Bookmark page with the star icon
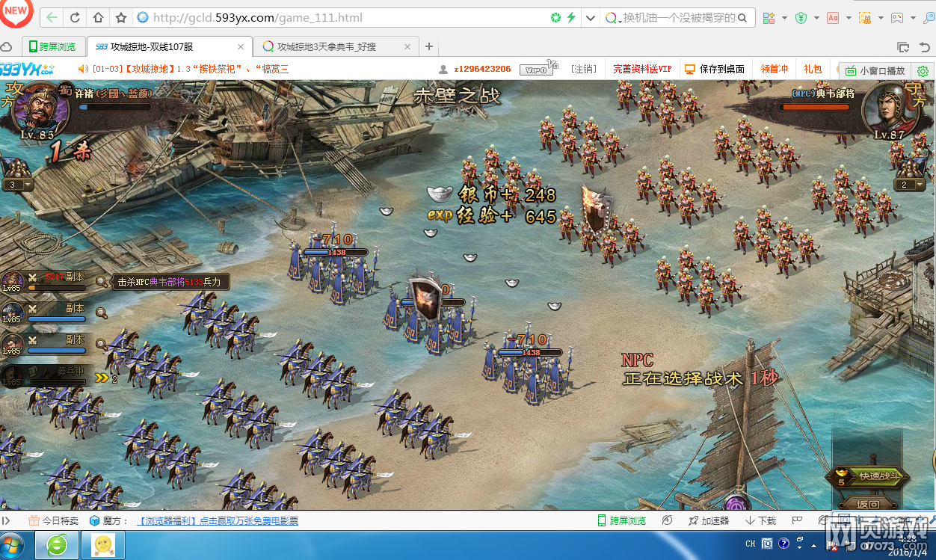The image size is (936, 560). click(120, 17)
